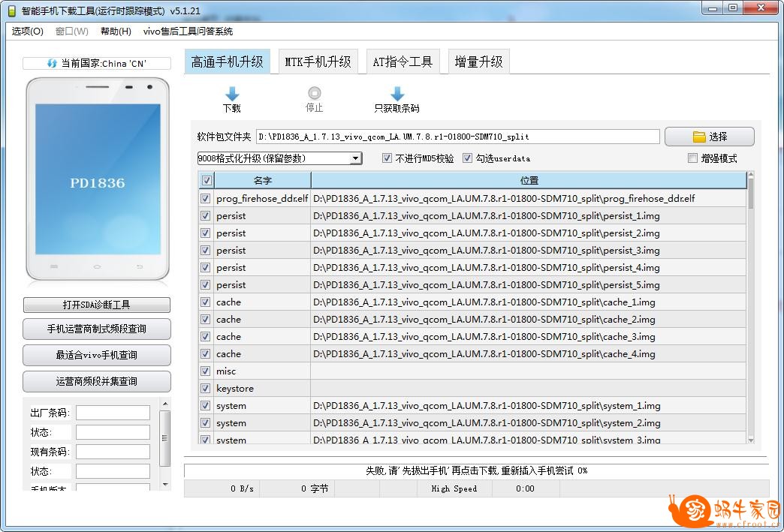Click the file table vertical scrollbar thumb

tap(750, 193)
